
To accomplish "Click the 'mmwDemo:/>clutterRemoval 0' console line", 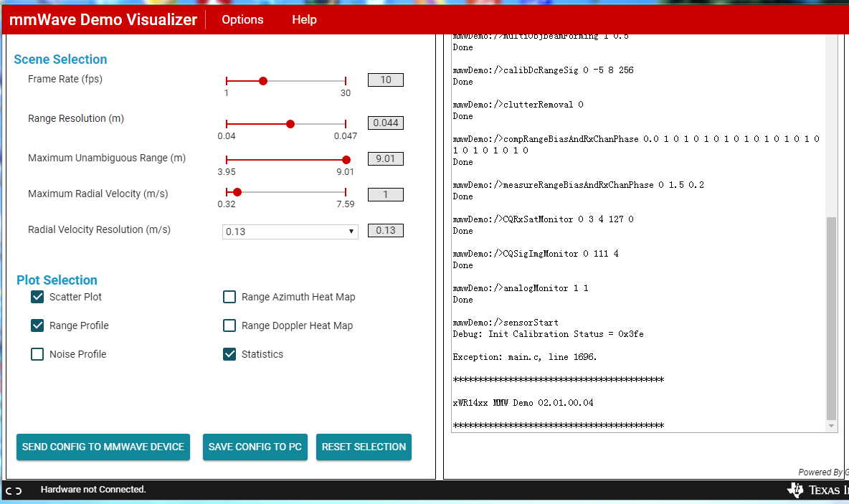I will point(518,105).
